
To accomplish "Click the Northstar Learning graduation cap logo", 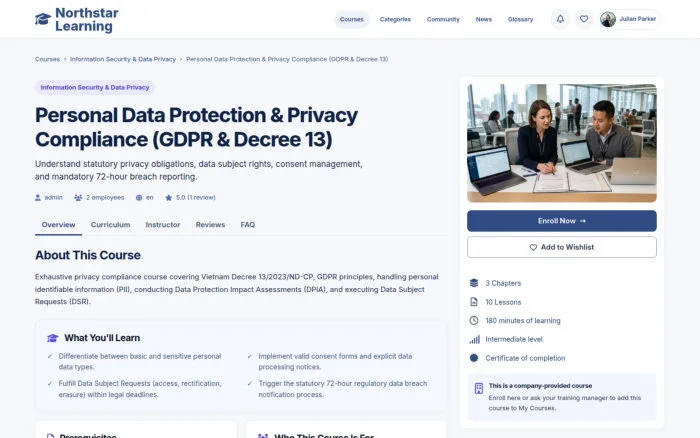I will 43,19.
